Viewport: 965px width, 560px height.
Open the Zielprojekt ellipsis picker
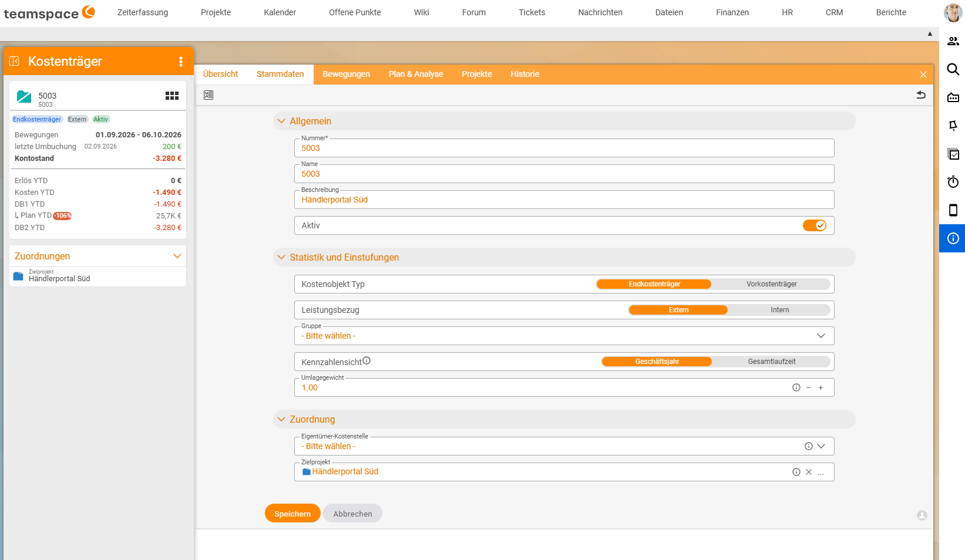pyautogui.click(x=821, y=472)
